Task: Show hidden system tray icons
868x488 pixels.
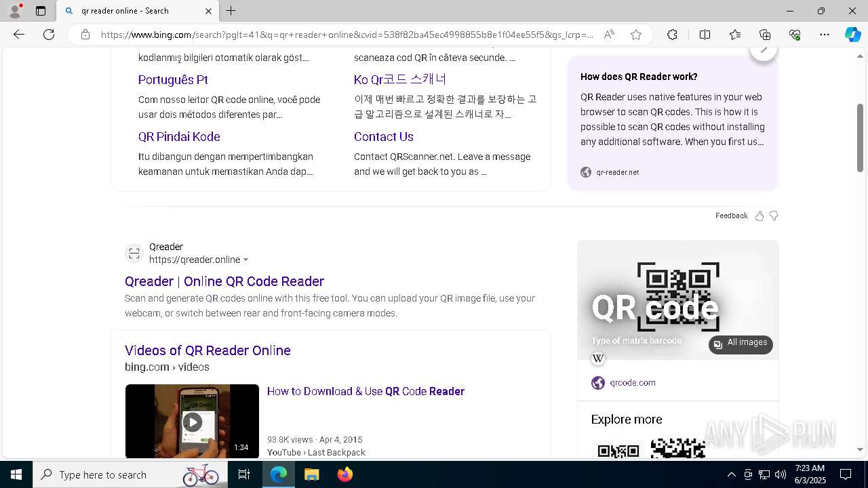Action: pyautogui.click(x=731, y=474)
